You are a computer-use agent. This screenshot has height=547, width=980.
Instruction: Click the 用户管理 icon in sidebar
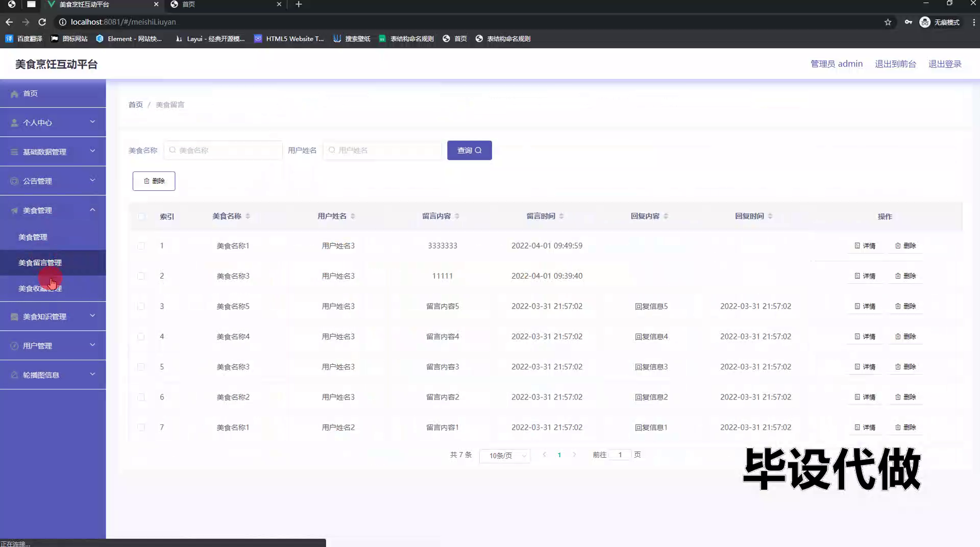pyautogui.click(x=14, y=345)
